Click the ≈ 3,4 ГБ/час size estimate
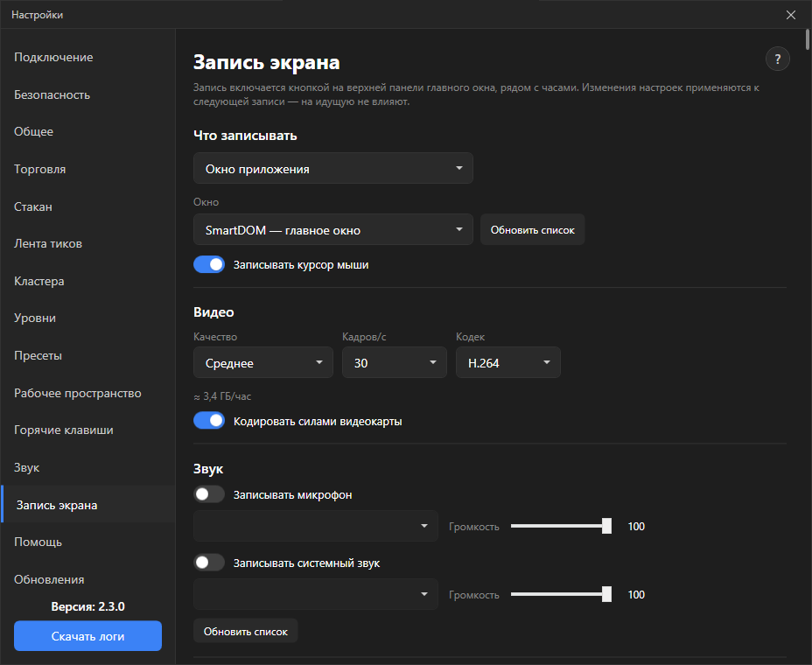Viewport: 812px width, 665px height. click(222, 396)
